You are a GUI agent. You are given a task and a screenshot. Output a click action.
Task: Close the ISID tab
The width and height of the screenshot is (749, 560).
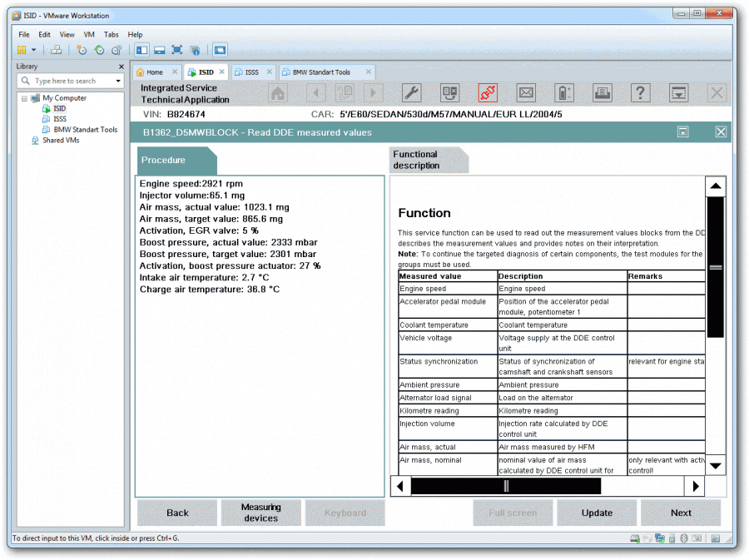pyautogui.click(x=221, y=72)
